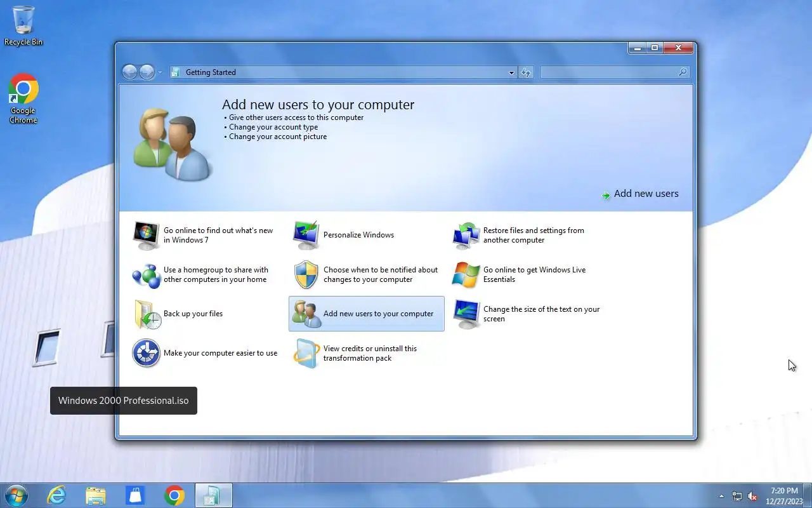Open 'Restore files and settings from another computer'
812x508 pixels.
[534, 235]
